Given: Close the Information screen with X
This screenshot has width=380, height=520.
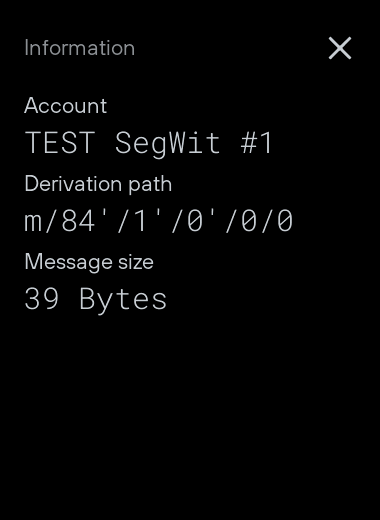Looking at the screenshot, I should click(340, 48).
